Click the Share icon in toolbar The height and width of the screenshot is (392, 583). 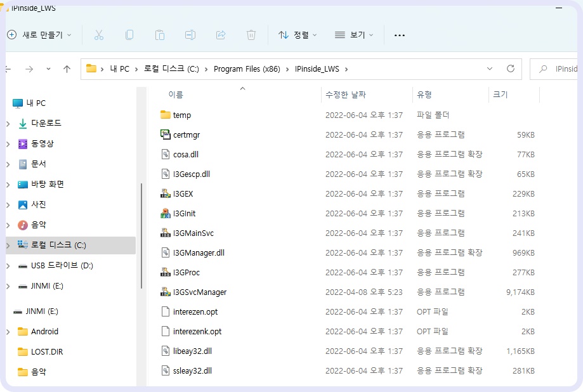221,35
